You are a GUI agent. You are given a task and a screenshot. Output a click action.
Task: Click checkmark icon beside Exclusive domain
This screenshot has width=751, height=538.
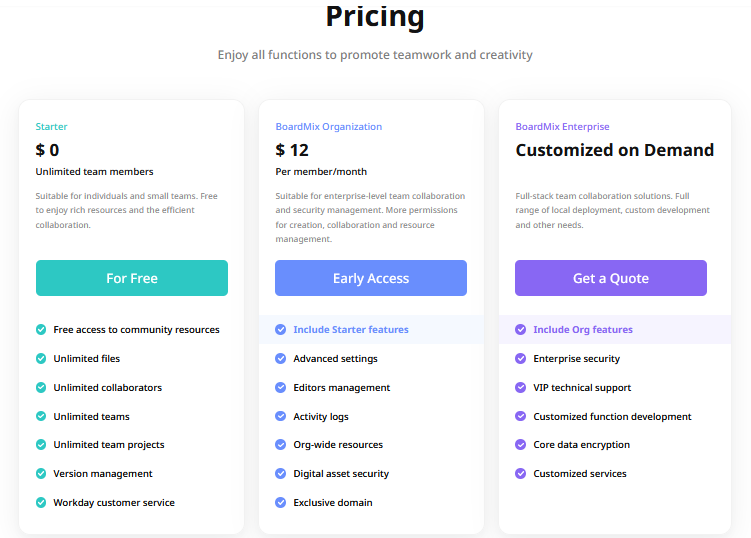click(281, 502)
